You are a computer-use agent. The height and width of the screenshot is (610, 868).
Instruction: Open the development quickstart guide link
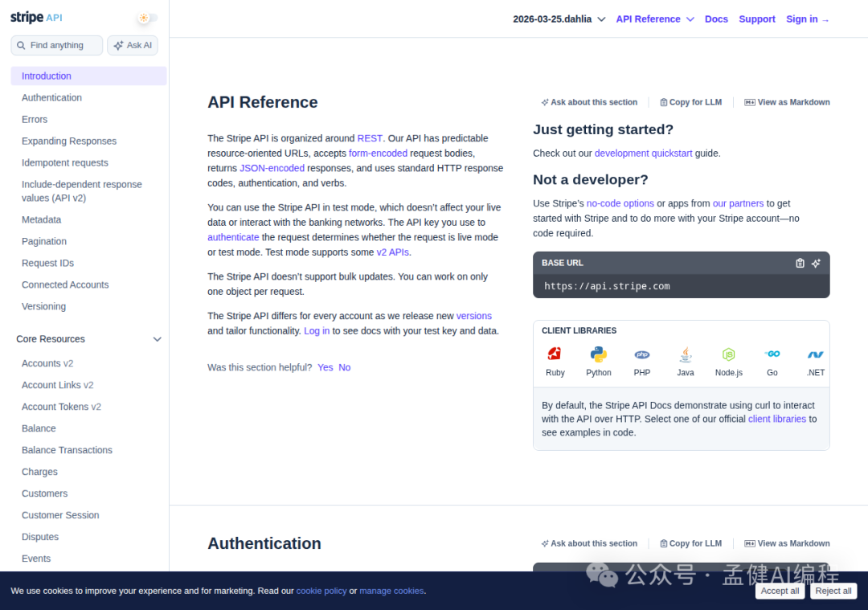tap(643, 153)
